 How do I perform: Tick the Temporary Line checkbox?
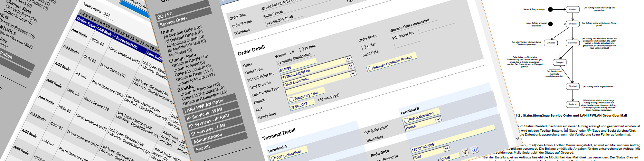[x=291, y=99]
